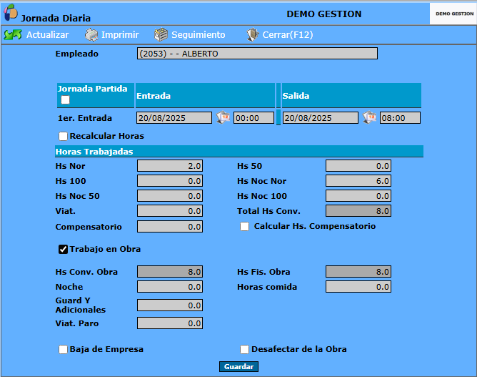
Task: Click the DEMO GESTION heading text
Action: (324, 14)
